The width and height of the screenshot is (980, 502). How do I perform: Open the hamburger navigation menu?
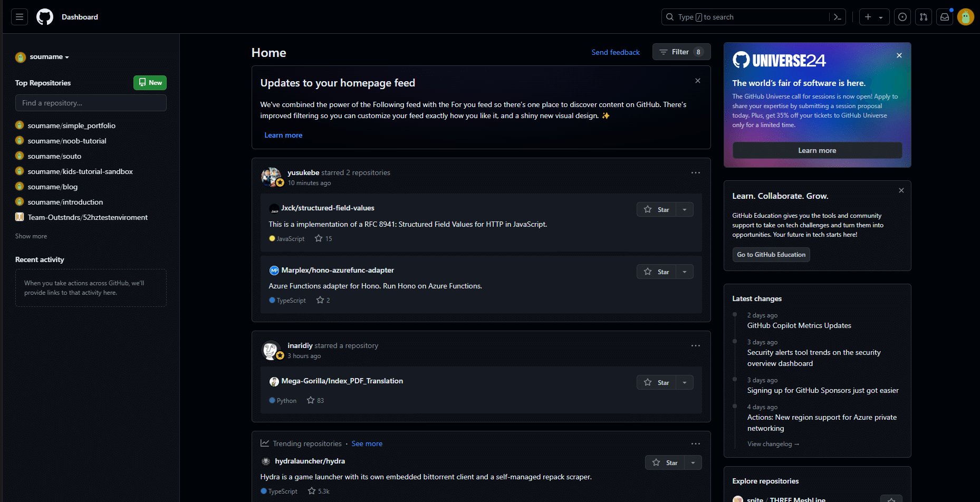(20, 17)
